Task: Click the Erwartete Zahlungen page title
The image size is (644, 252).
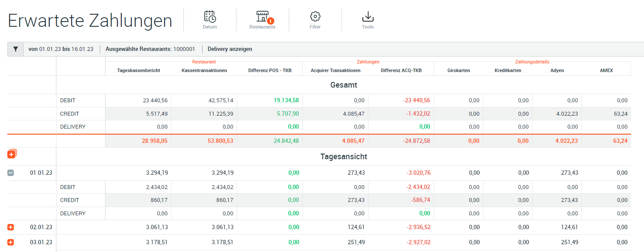Action: [x=90, y=21]
